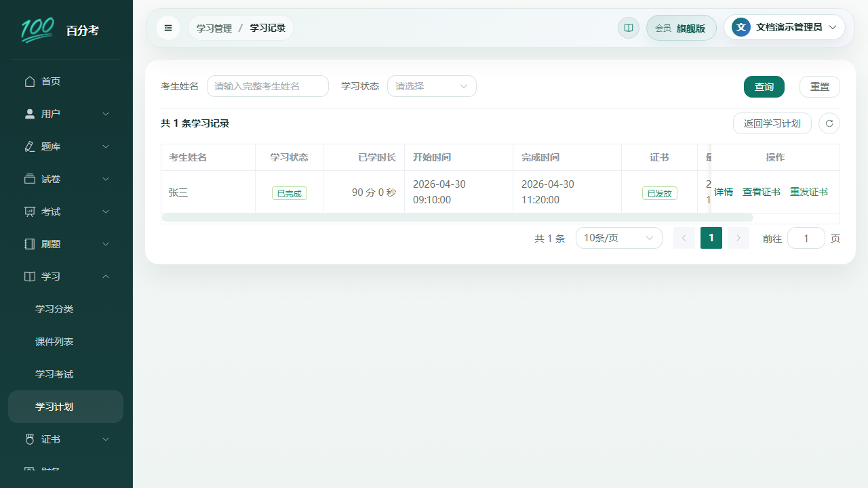Viewport: 868px width, 488px height.
Task: Select 学习分类 submenu item
Action: [66, 309]
